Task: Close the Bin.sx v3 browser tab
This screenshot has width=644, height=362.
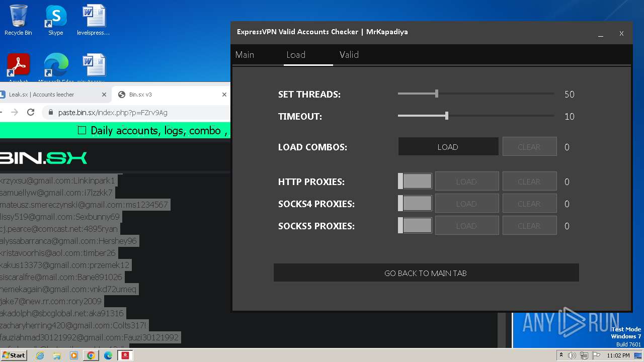Action: [224, 95]
